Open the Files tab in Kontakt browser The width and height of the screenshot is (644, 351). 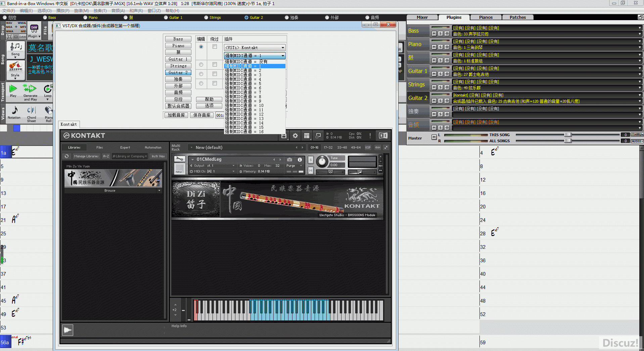[x=100, y=148]
